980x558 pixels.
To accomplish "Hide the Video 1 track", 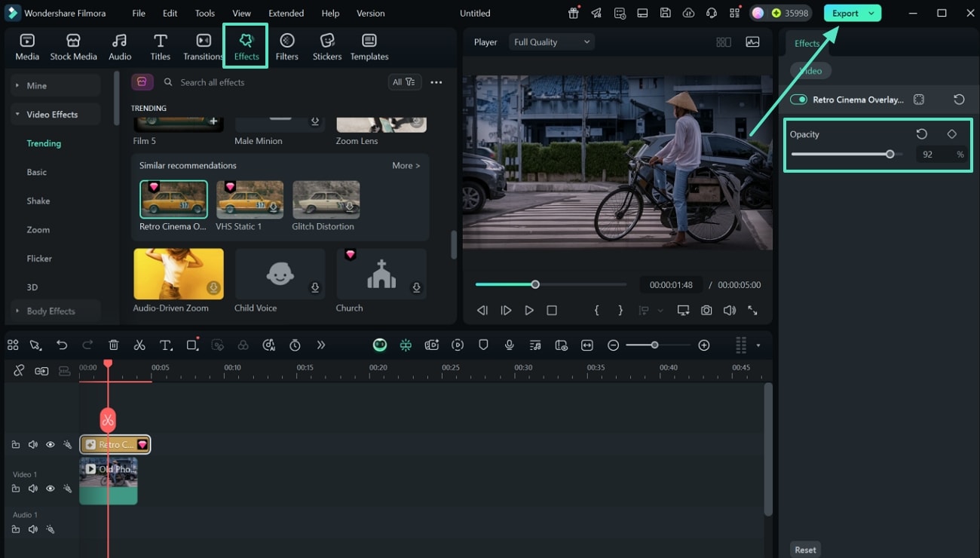I will (50, 489).
